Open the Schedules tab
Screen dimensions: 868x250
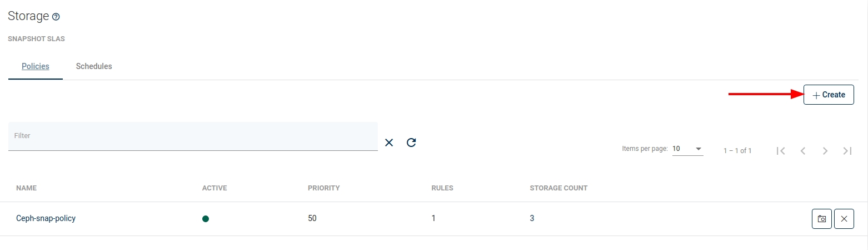94,66
